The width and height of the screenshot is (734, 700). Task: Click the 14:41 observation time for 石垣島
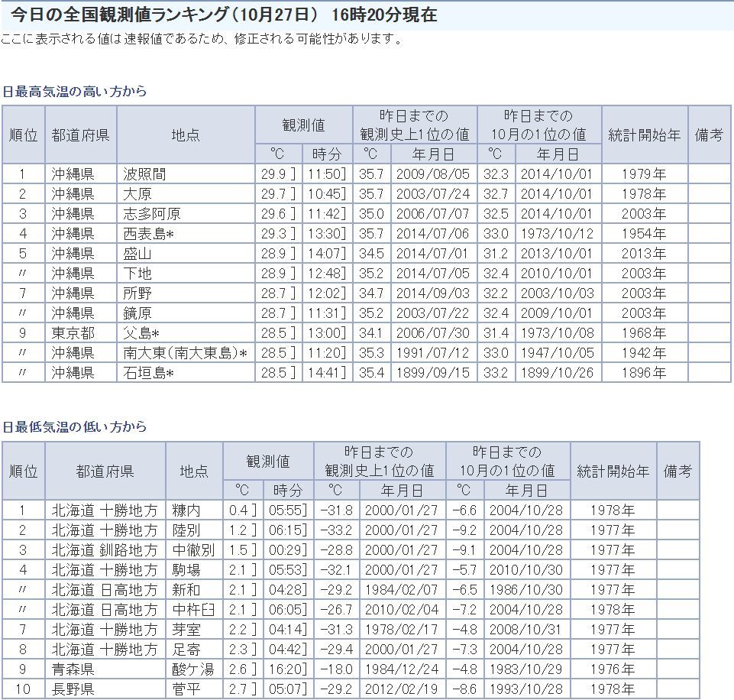coord(327,373)
